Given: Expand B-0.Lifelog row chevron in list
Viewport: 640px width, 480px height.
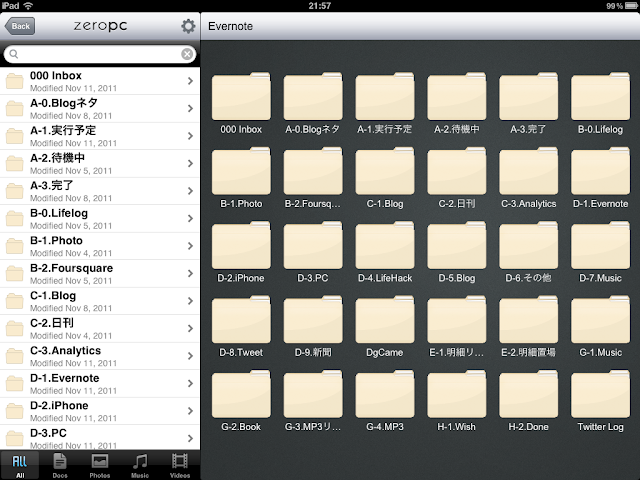Looking at the screenshot, I should click(190, 218).
